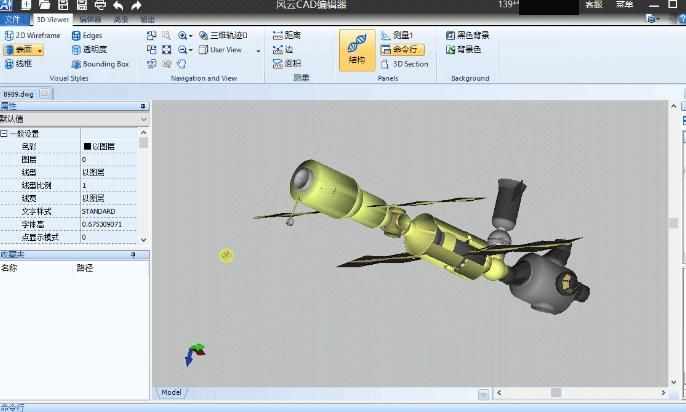Pin the 属性 properties panel

pyautogui.click(x=143, y=106)
